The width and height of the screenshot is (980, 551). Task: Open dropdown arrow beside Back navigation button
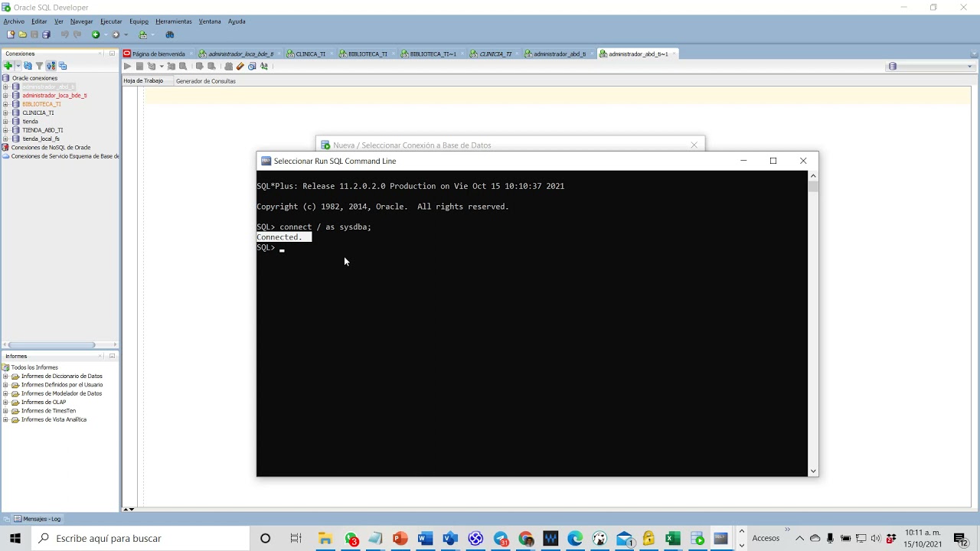point(105,34)
